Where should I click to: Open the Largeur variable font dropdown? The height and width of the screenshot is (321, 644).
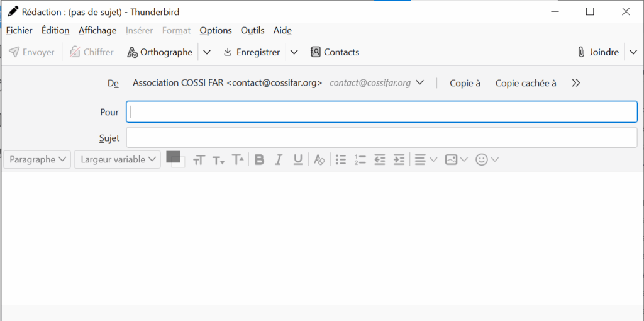[x=118, y=160]
